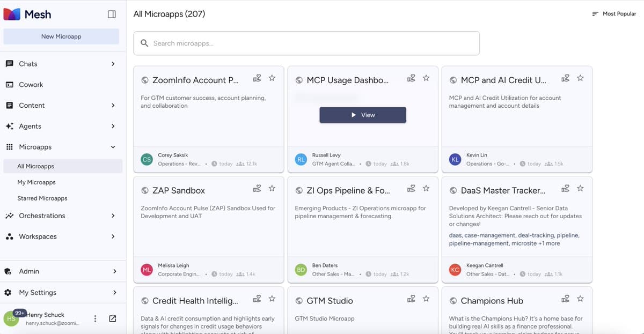Expand the Chats chevron
Screen dimensions: 644x334
click(x=113, y=64)
